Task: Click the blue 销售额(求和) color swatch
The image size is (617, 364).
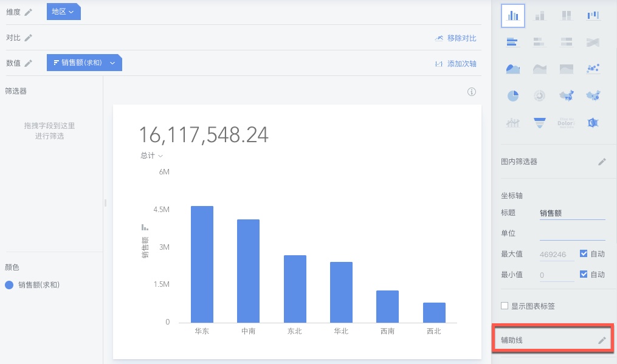Action: coord(9,285)
